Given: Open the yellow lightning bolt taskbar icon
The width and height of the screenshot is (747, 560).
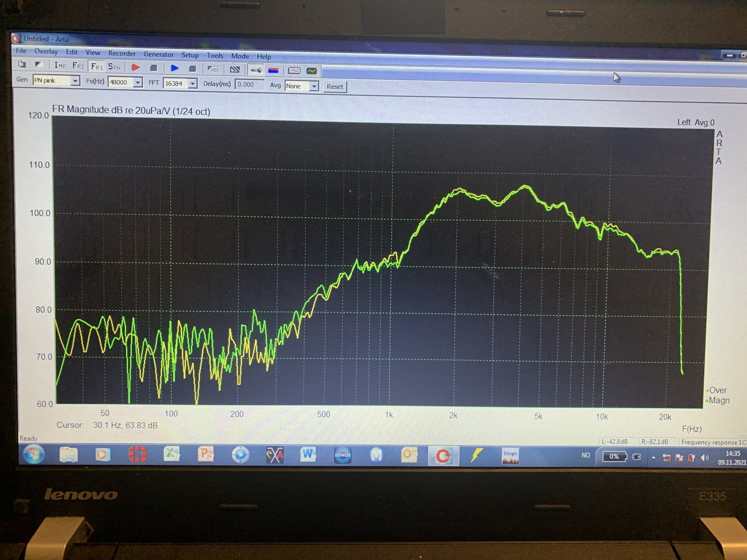Looking at the screenshot, I should [x=477, y=456].
